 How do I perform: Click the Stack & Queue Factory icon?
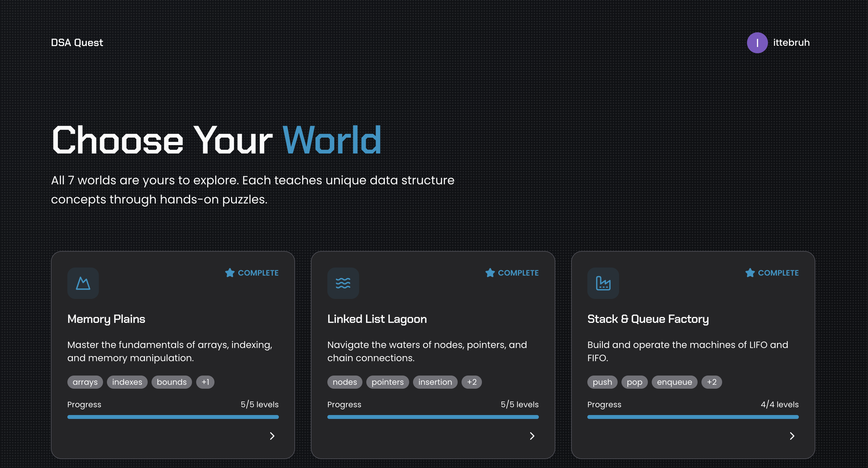[603, 283]
